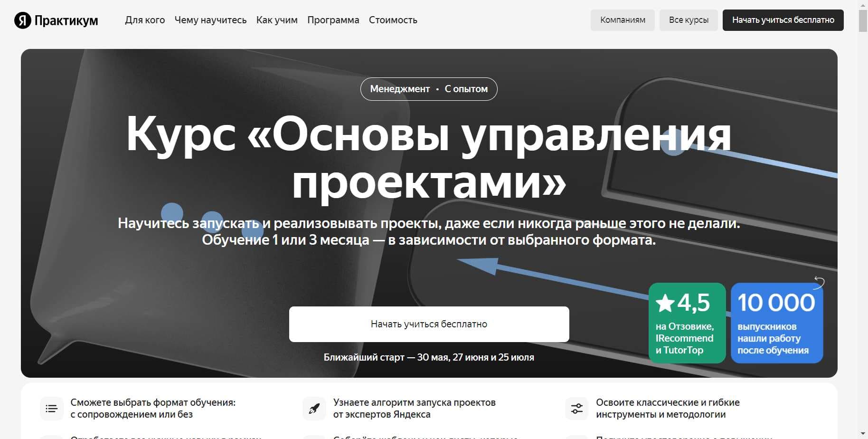868x439 pixels.
Task: Open the Все курсы page
Action: tap(689, 20)
